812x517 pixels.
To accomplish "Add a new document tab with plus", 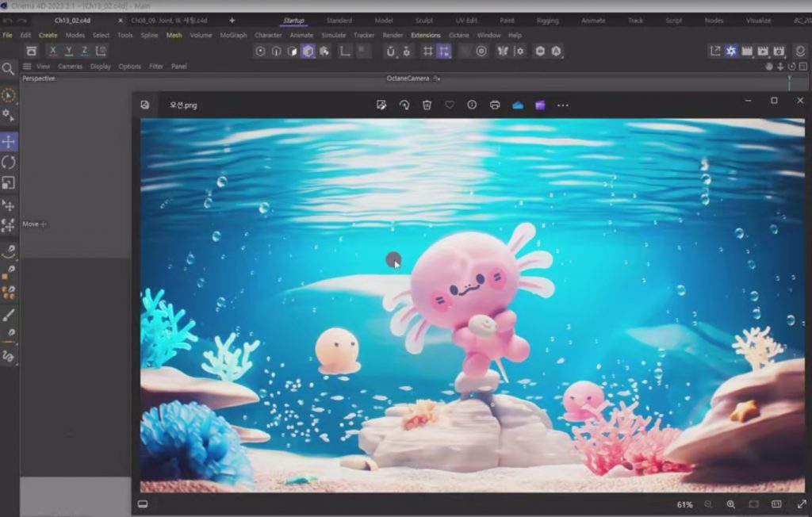I will pyautogui.click(x=232, y=21).
